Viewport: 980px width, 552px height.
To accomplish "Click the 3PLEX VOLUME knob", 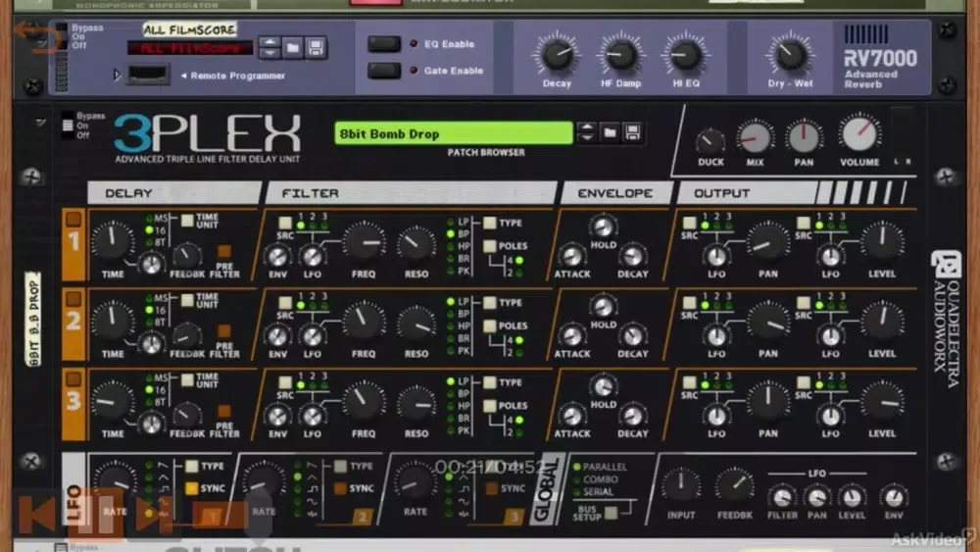I will click(859, 133).
